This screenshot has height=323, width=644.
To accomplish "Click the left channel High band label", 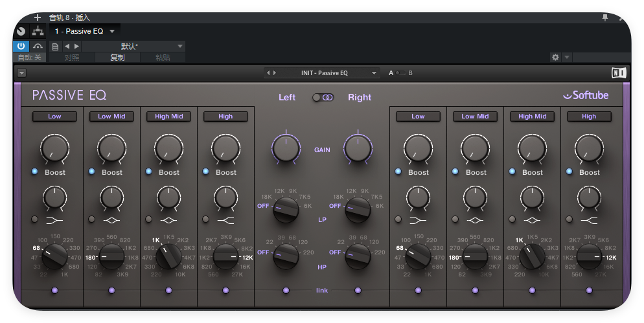I will pos(225,117).
